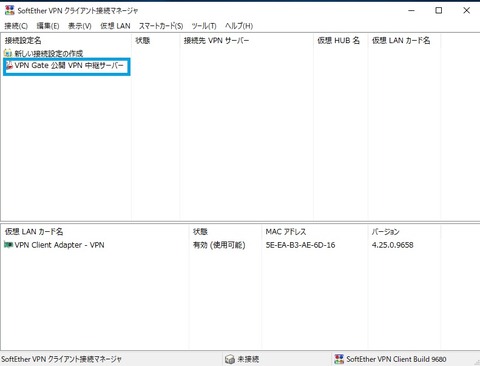480x366 pixels.
Task: Click the 仮想 HUB 名 column header
Action: point(340,40)
